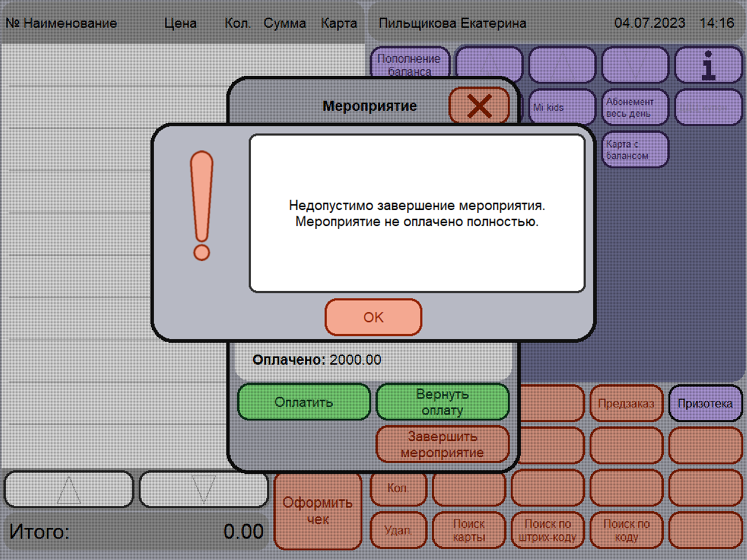Click the Карта column header
The image size is (747, 560).
coord(338,23)
